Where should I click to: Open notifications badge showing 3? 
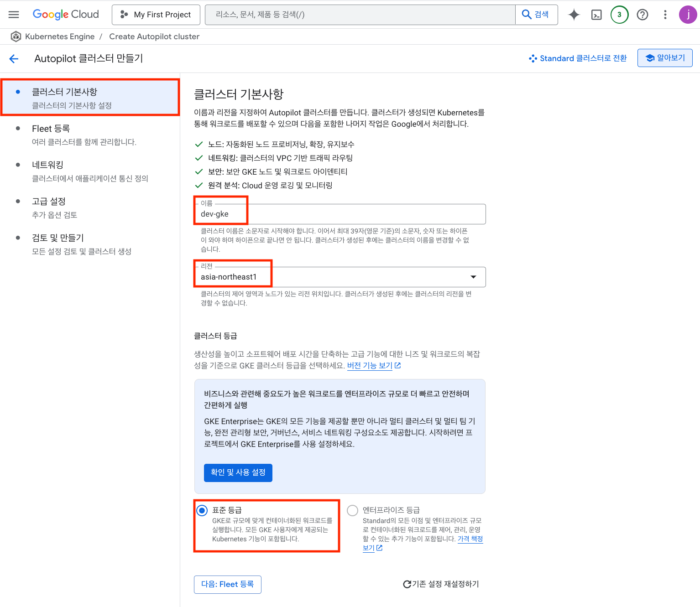click(619, 15)
